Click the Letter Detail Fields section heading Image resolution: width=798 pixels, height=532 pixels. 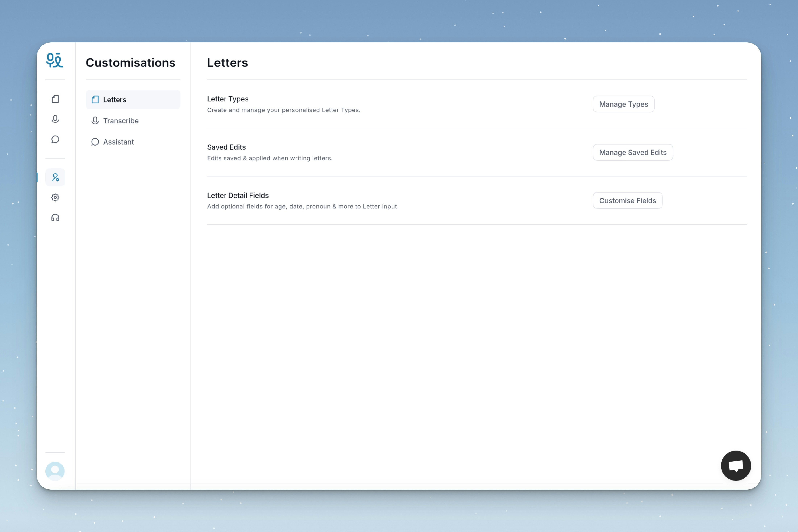pyautogui.click(x=238, y=196)
